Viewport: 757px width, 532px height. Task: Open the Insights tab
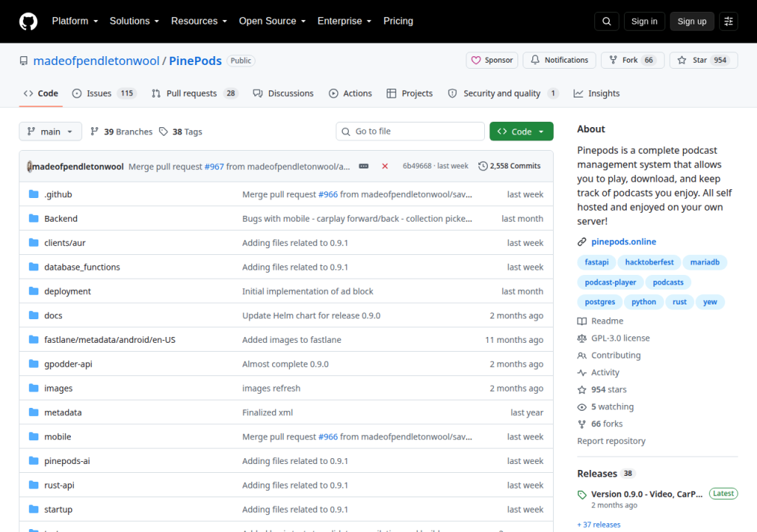[597, 93]
